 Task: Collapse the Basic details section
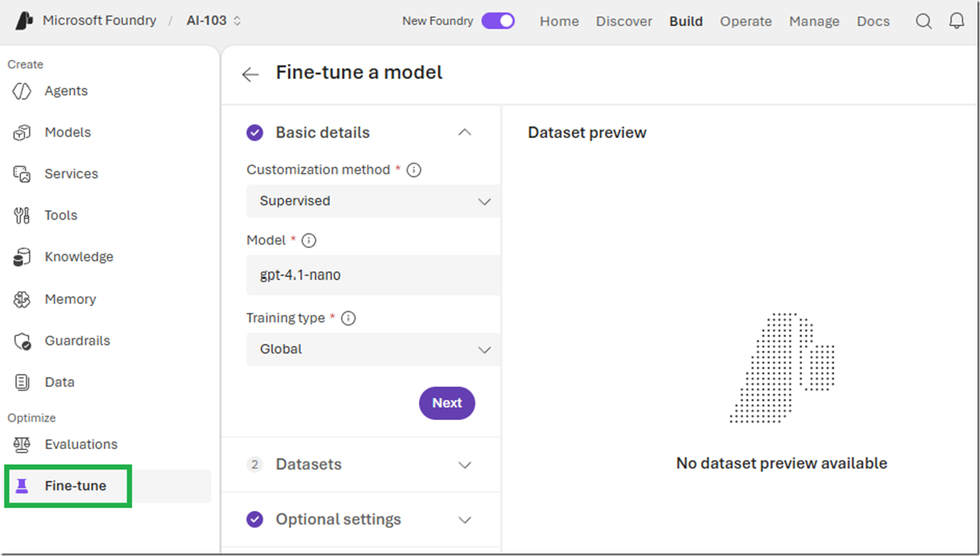[x=465, y=133]
